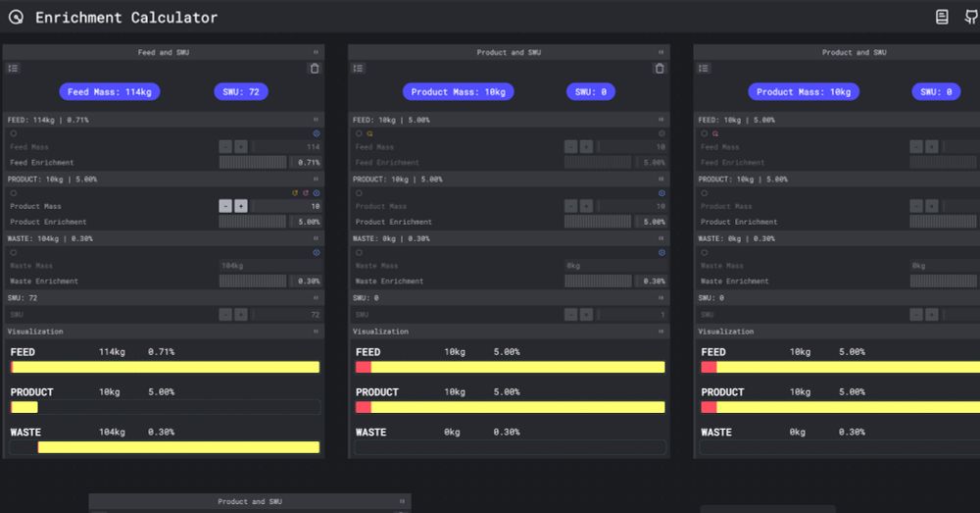
Task: Collapse the SWU: 72 section
Action: 316,297
